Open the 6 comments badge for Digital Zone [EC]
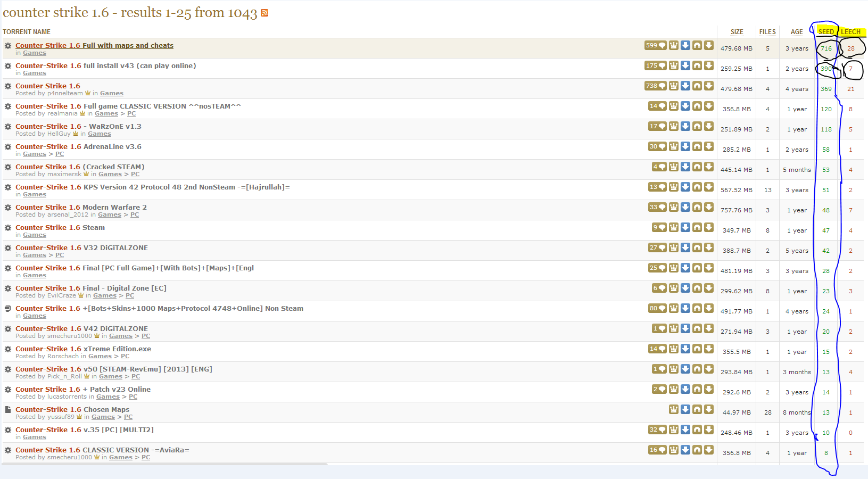Viewport: 868px width, 479px height. [x=659, y=288]
